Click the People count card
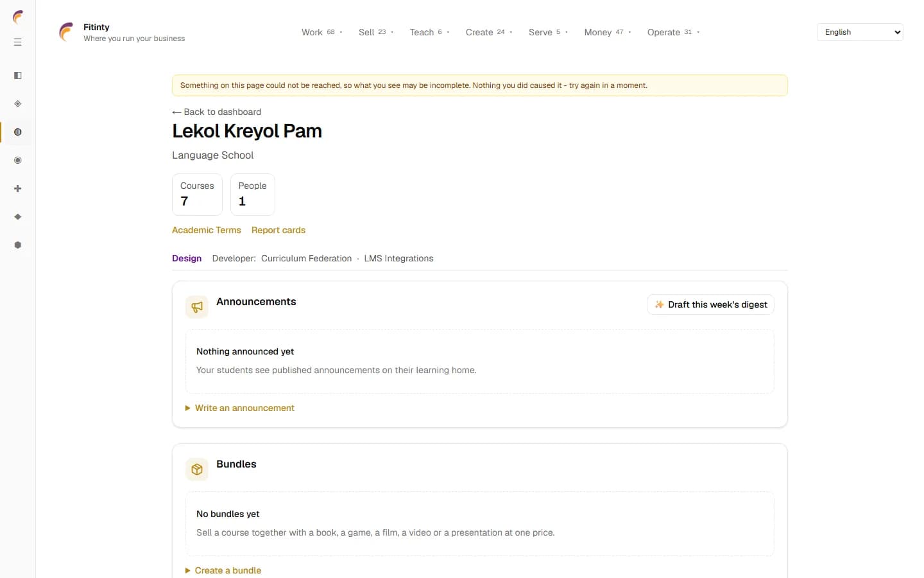Viewport: 924px width, 578px height. [x=253, y=195]
